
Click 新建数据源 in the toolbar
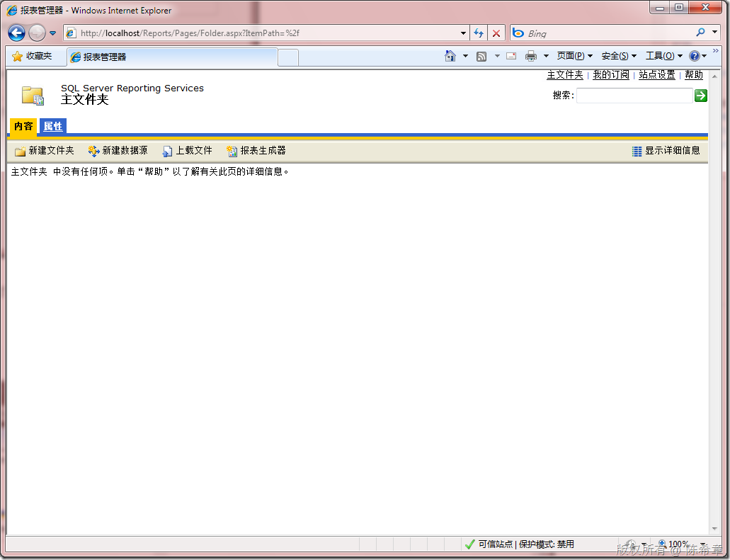(118, 151)
